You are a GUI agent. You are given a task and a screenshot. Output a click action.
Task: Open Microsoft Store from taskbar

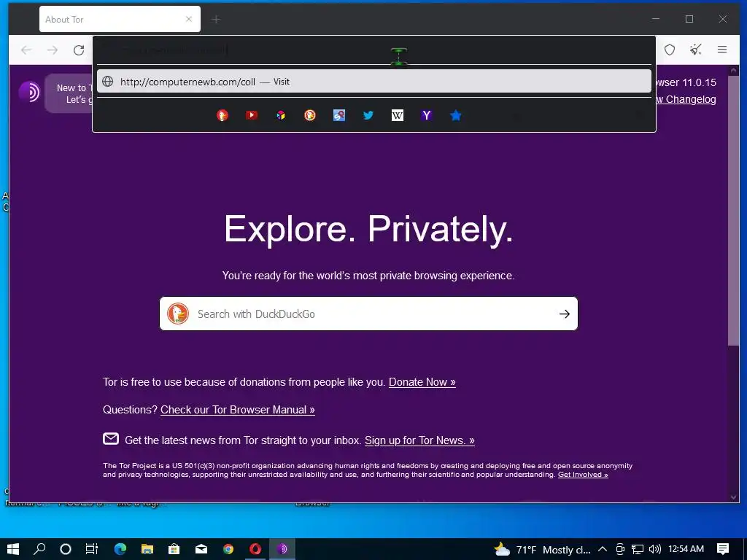click(x=174, y=549)
